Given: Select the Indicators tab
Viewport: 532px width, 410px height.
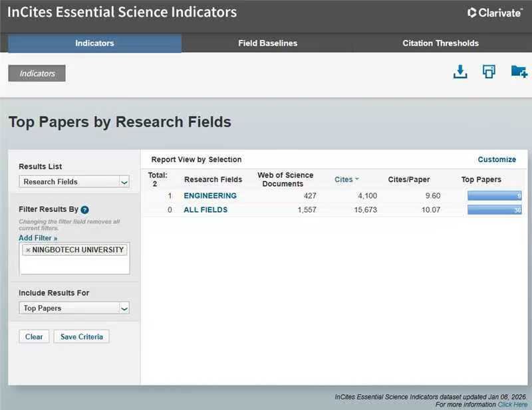Looking at the screenshot, I should tap(94, 43).
